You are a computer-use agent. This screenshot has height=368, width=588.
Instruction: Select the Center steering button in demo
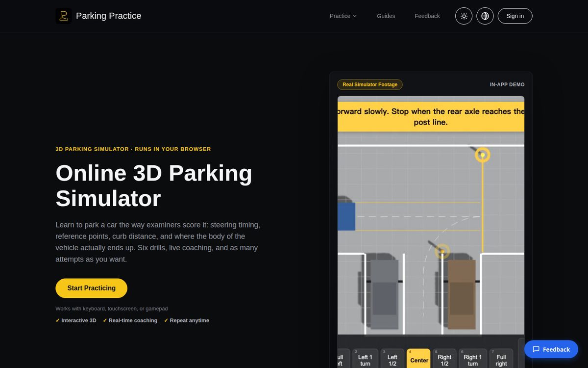[x=419, y=360]
